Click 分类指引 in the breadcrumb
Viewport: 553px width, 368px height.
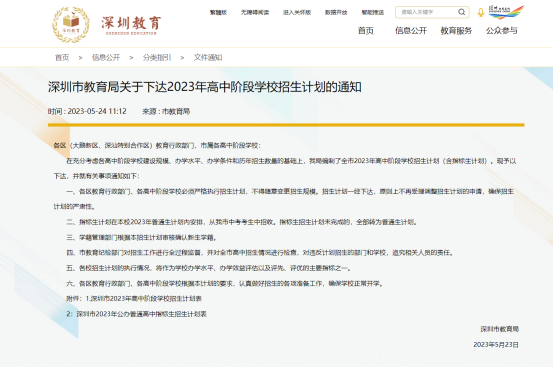point(157,58)
